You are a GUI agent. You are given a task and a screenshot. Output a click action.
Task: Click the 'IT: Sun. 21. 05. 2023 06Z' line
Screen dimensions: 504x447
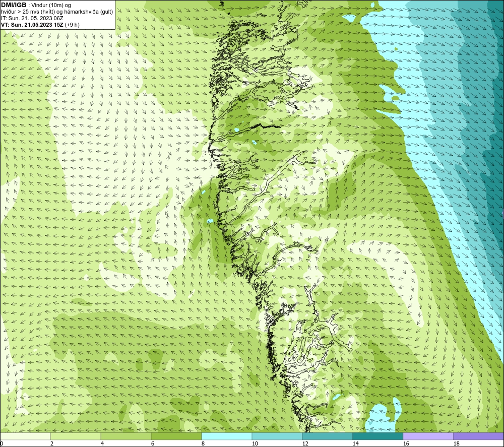32,18
